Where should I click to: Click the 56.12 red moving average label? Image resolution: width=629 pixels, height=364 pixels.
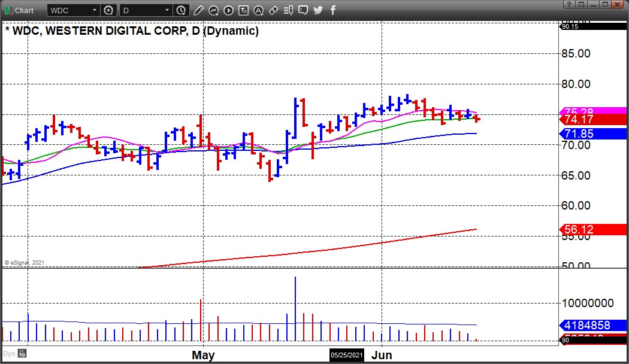tap(592, 229)
